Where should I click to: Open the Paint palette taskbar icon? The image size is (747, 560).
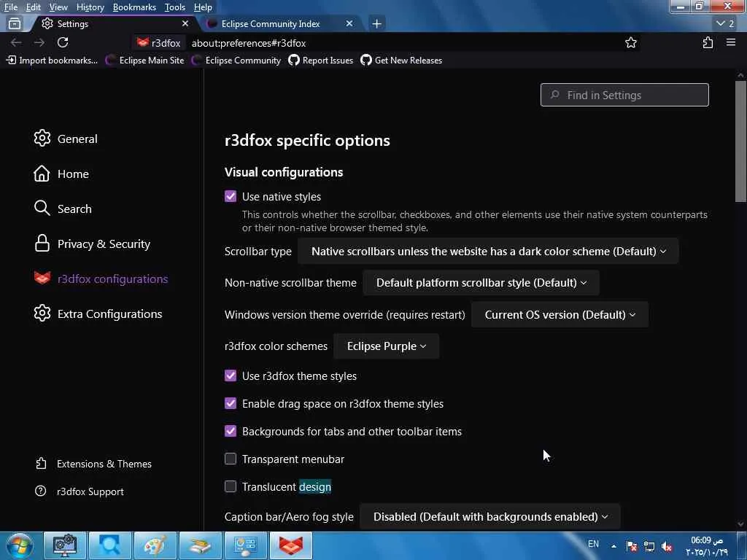(x=155, y=545)
